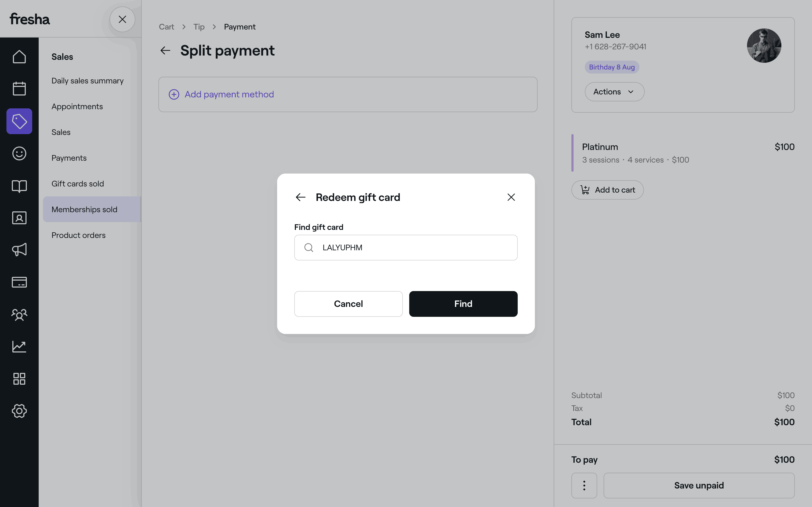Open Gift cards sold menu item
The height and width of the screenshot is (507, 812).
(78, 184)
